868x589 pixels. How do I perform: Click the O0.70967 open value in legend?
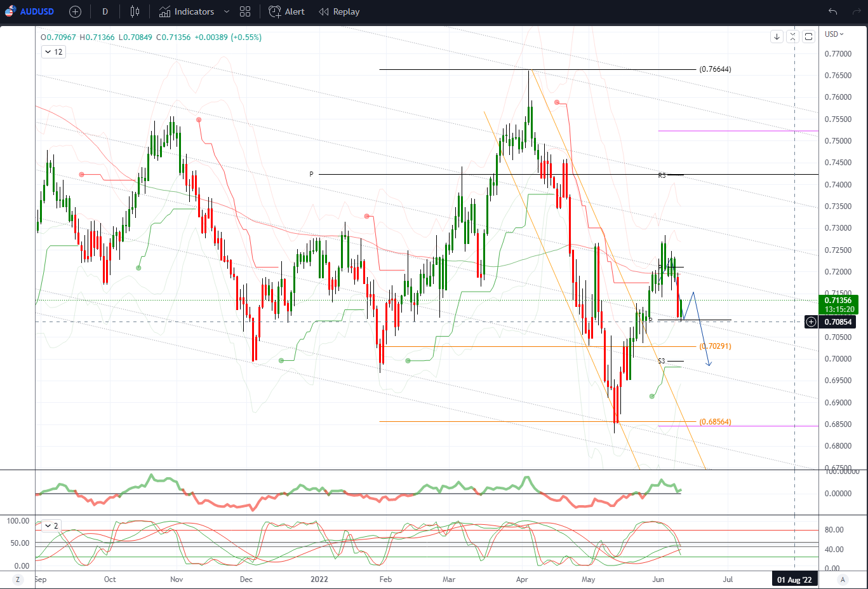coord(58,37)
